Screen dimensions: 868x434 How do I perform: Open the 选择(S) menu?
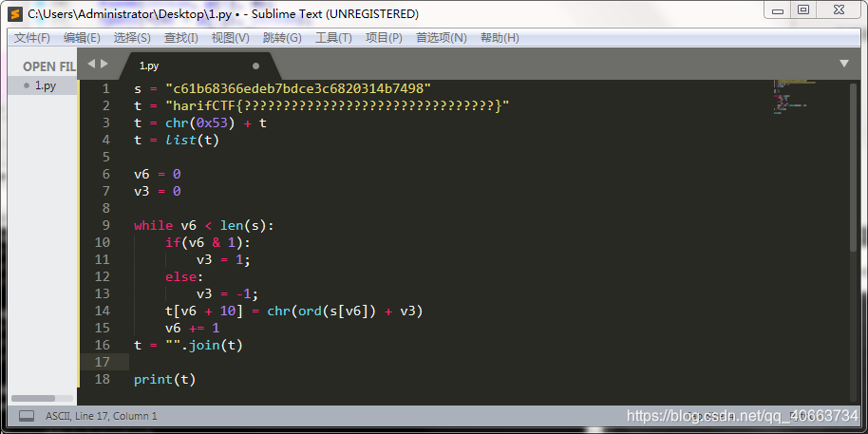(132, 38)
